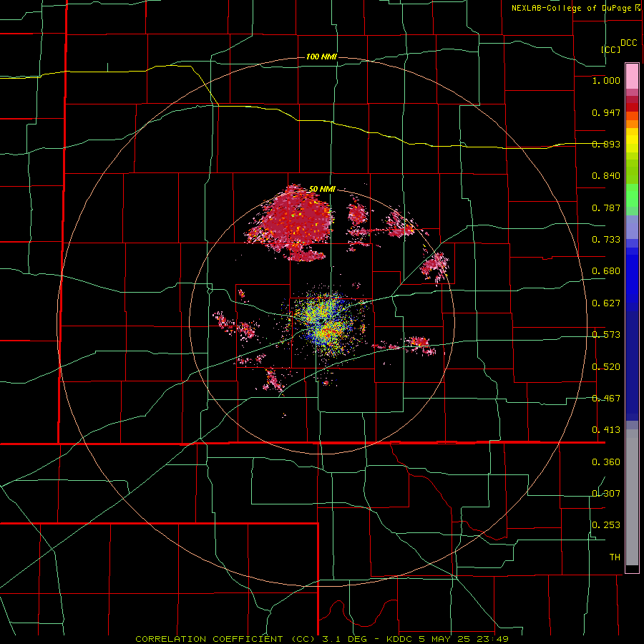Viewport: 644px width, 644px height.
Task: Select the 50 NMI range ring label
Action: coord(322,189)
